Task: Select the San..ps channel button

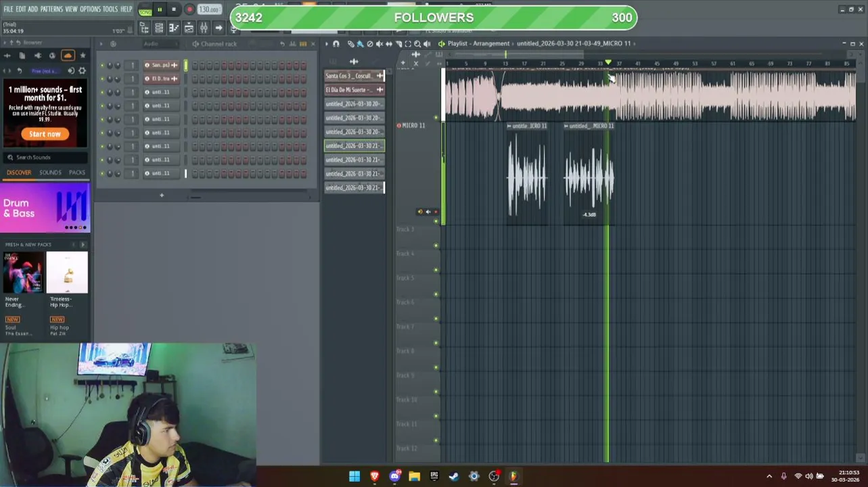Action: 161,66
